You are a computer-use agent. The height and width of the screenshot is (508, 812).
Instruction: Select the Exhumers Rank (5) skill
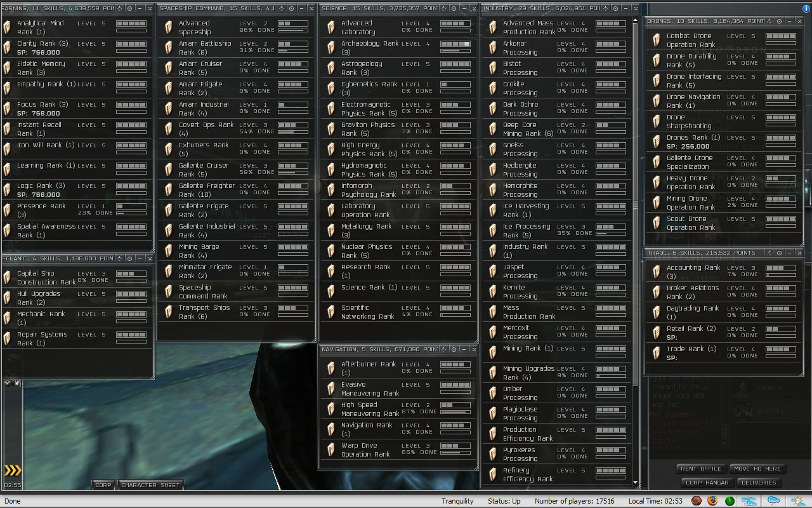click(236, 149)
